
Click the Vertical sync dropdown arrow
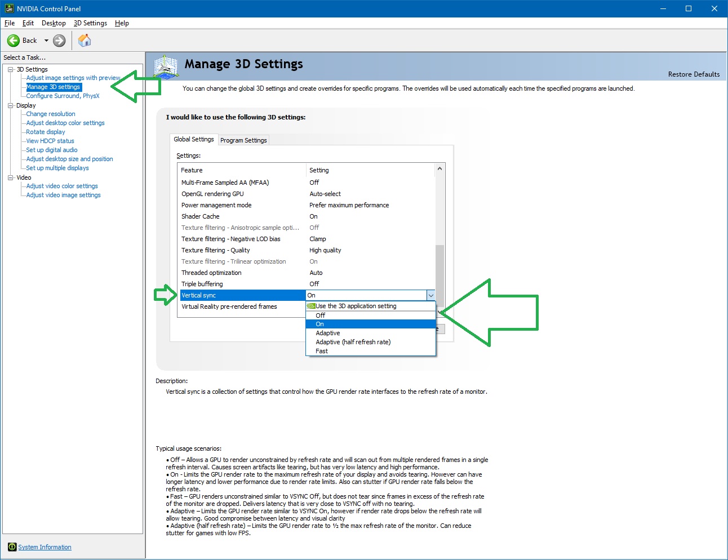click(x=430, y=295)
